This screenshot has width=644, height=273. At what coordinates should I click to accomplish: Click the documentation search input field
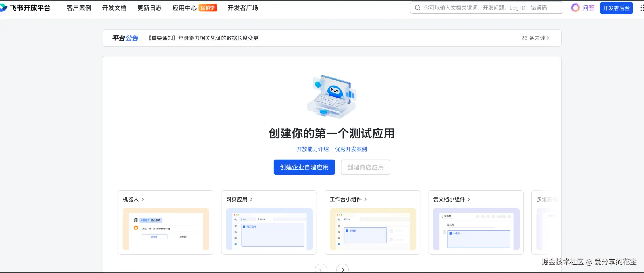click(x=487, y=8)
